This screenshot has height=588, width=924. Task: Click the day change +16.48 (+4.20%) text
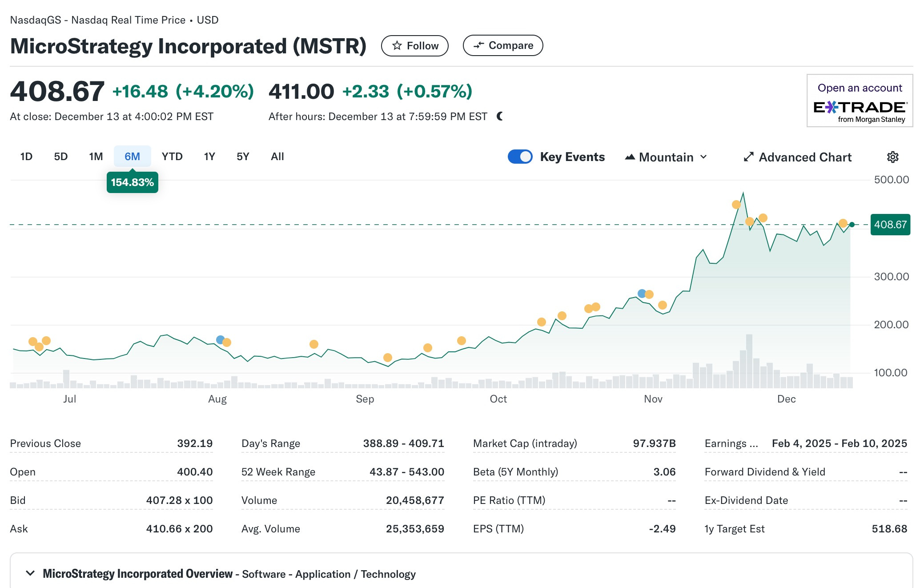(x=183, y=92)
